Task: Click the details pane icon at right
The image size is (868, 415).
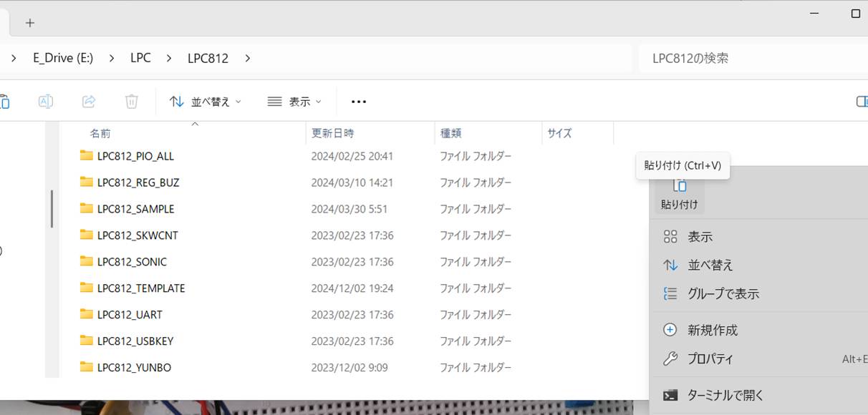Action: (862, 102)
